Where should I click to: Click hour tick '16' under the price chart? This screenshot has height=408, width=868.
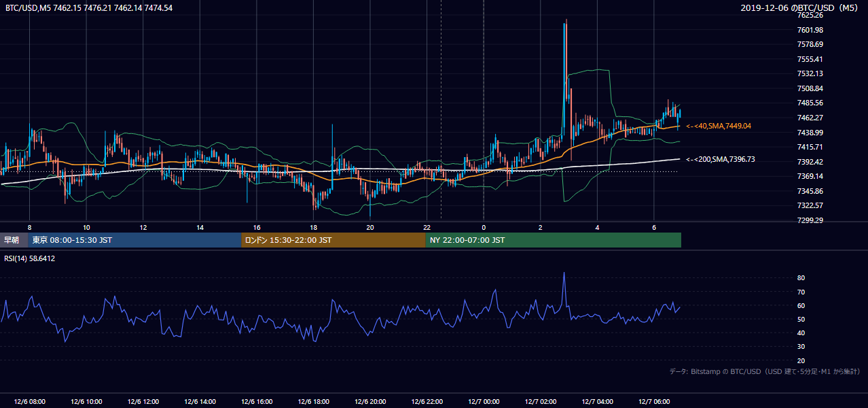pyautogui.click(x=257, y=227)
